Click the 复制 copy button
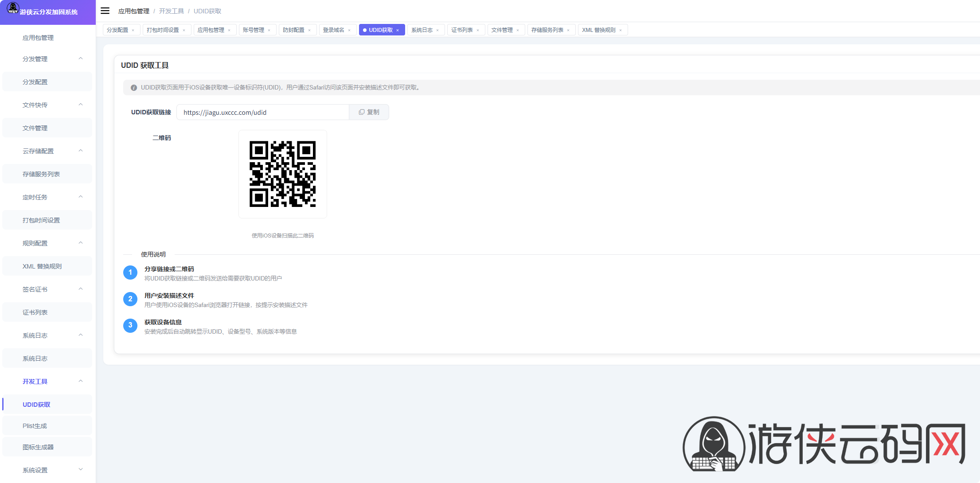Screen dimensions: 980x483 369,112
